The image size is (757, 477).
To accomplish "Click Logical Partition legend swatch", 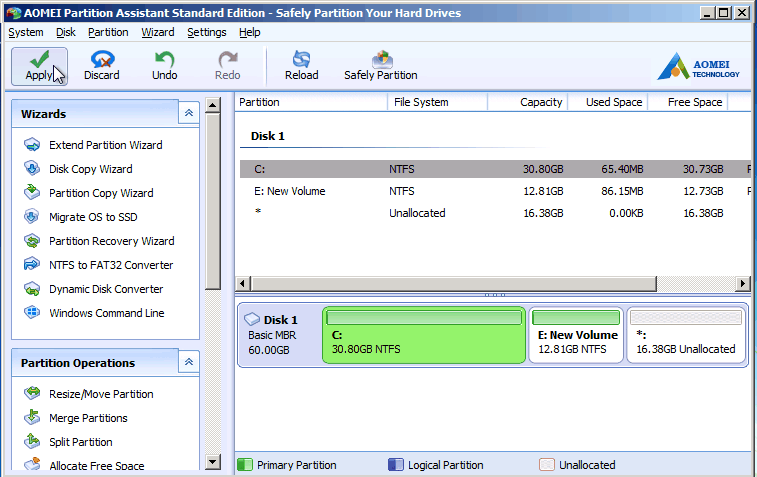I will pos(395,465).
